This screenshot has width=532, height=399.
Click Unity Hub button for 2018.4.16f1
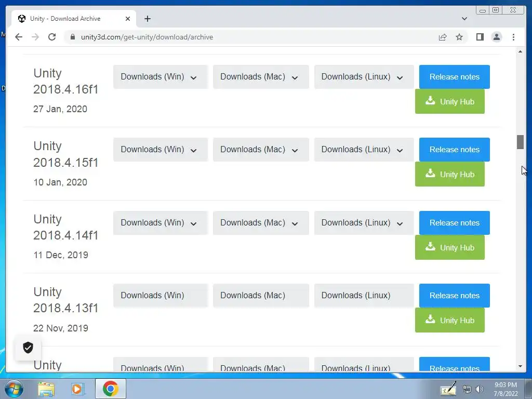[449, 101]
